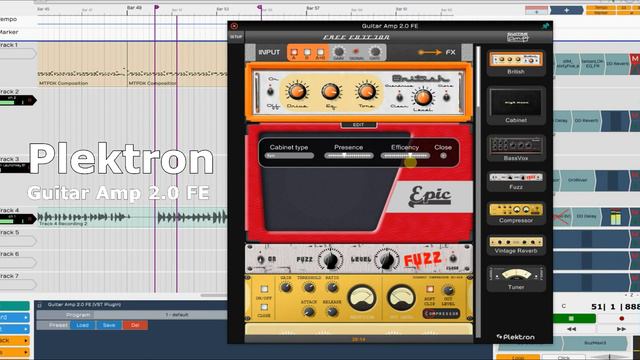This screenshot has height=360, width=640.
Task: Add the BassVox module from the sidebar
Action: tap(516, 148)
